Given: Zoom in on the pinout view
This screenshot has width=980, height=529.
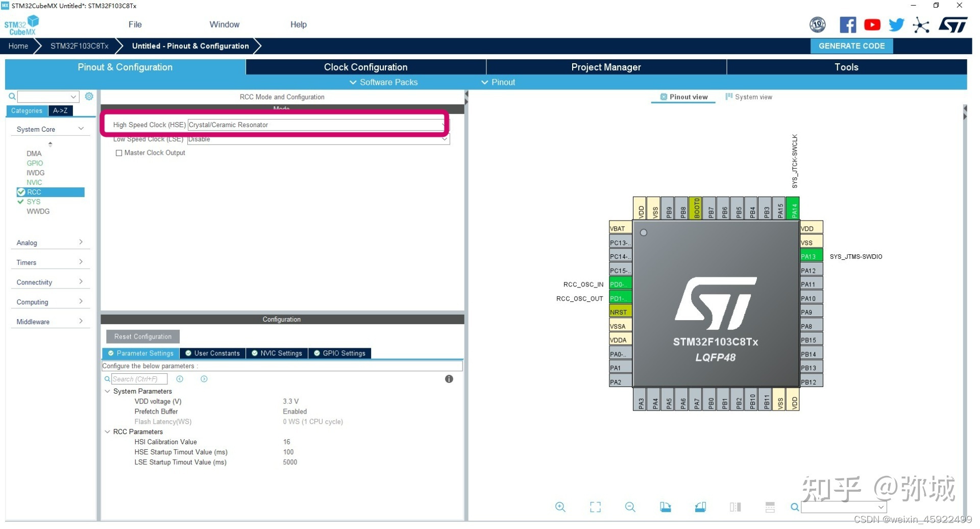Looking at the screenshot, I should [560, 507].
